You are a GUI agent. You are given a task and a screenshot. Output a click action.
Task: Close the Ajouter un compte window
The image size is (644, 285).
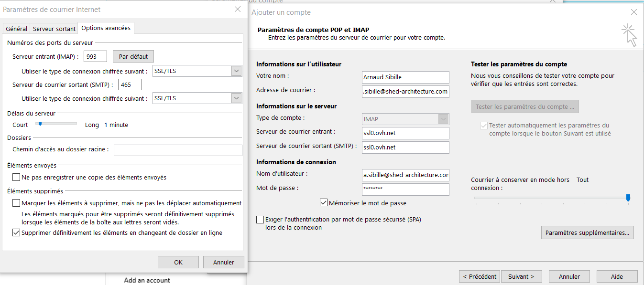tap(634, 12)
